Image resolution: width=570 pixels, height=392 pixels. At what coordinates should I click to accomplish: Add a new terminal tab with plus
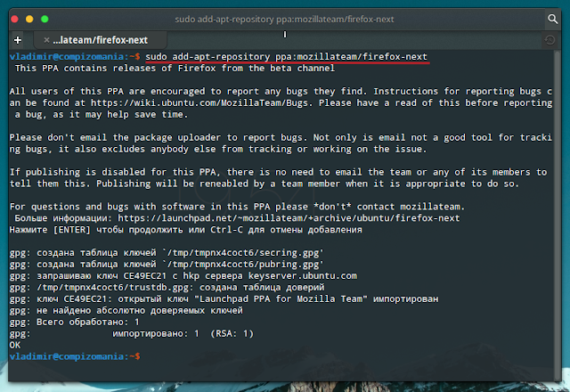18,40
